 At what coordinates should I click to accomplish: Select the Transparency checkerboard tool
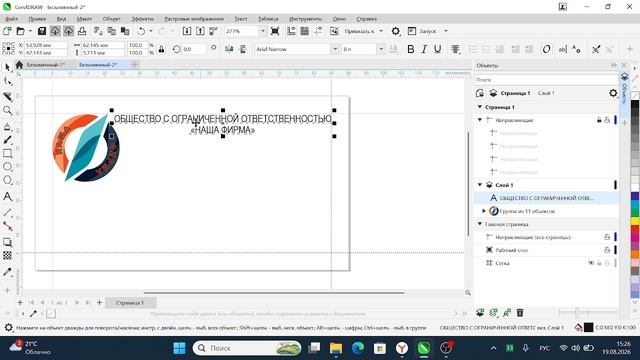(7, 256)
